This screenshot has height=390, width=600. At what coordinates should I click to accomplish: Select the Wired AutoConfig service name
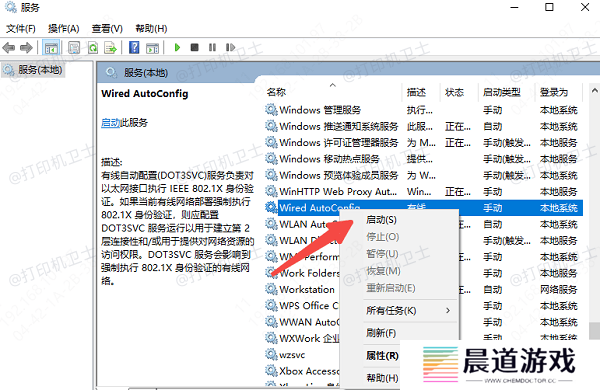point(320,208)
